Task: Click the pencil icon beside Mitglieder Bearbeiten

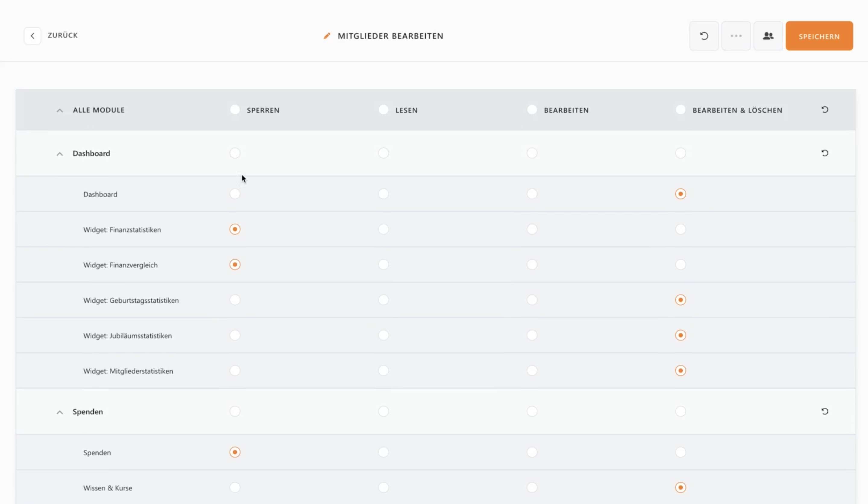Action: pyautogui.click(x=327, y=36)
